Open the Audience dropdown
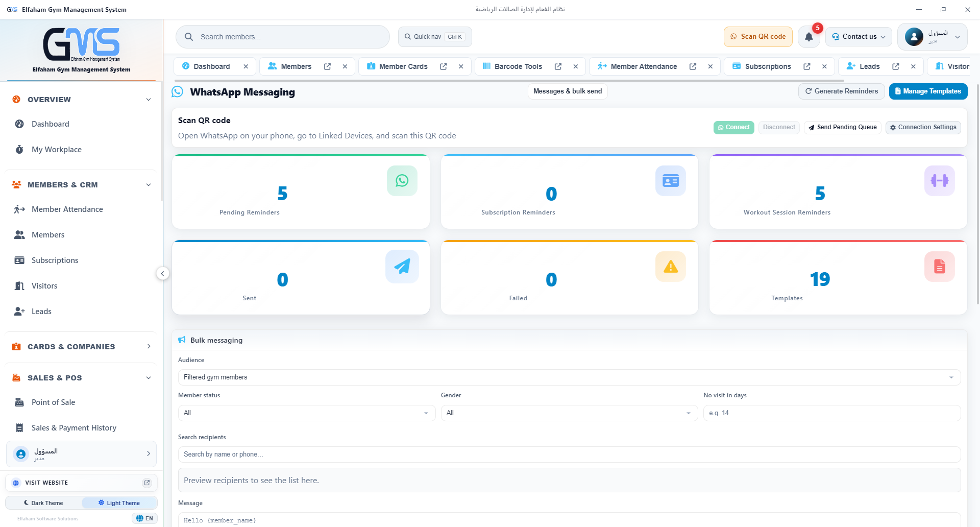This screenshot has height=527, width=980. tap(569, 377)
